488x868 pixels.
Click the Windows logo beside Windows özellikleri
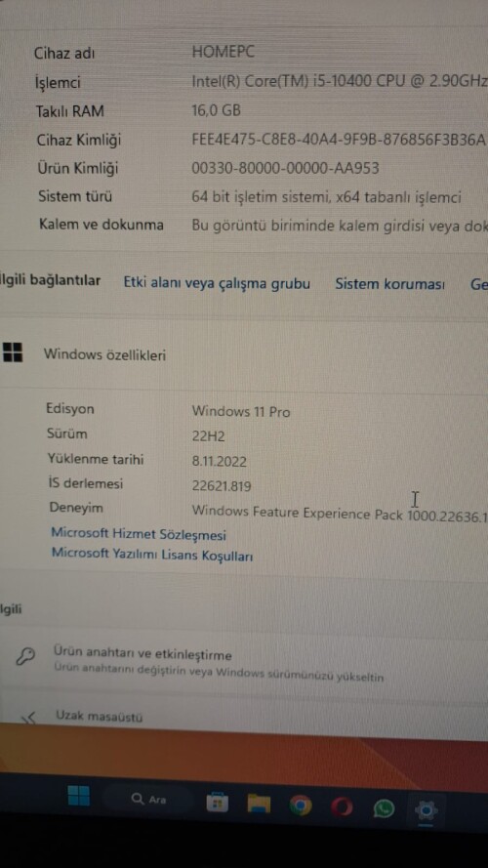click(12, 352)
